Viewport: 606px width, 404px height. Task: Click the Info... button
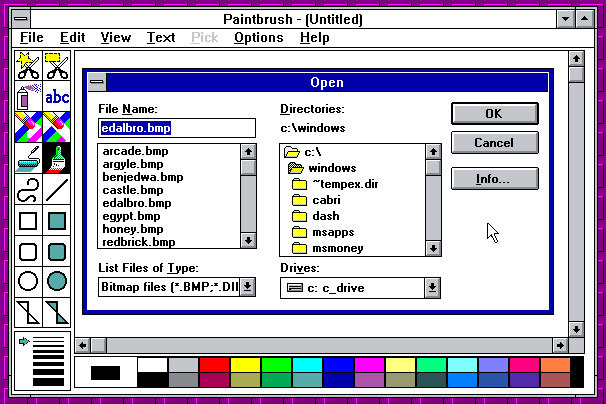(495, 179)
